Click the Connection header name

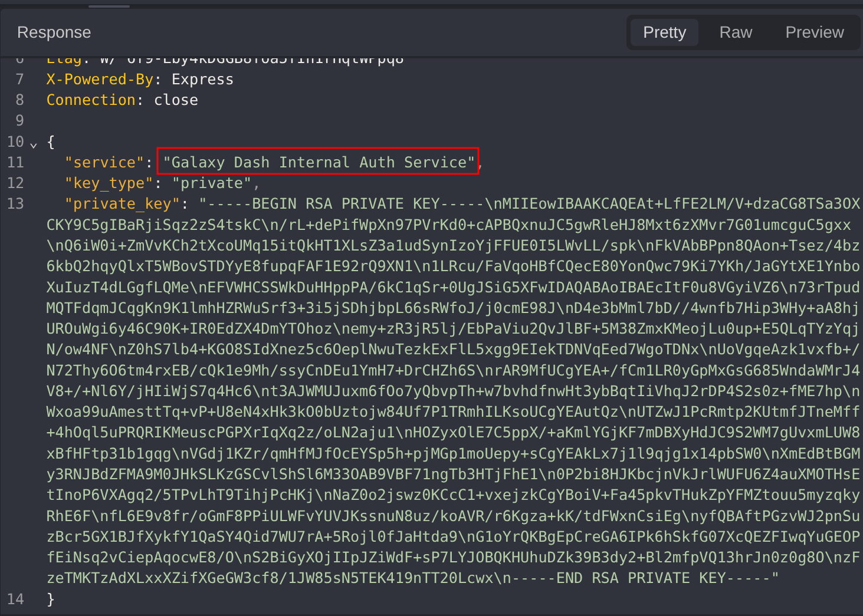(91, 100)
